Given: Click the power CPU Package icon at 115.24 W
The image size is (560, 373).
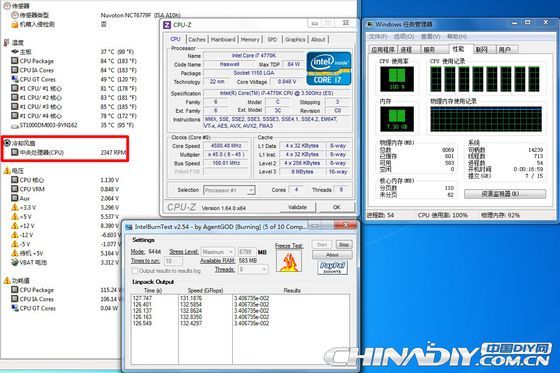Looking at the screenshot, I should tap(14, 289).
